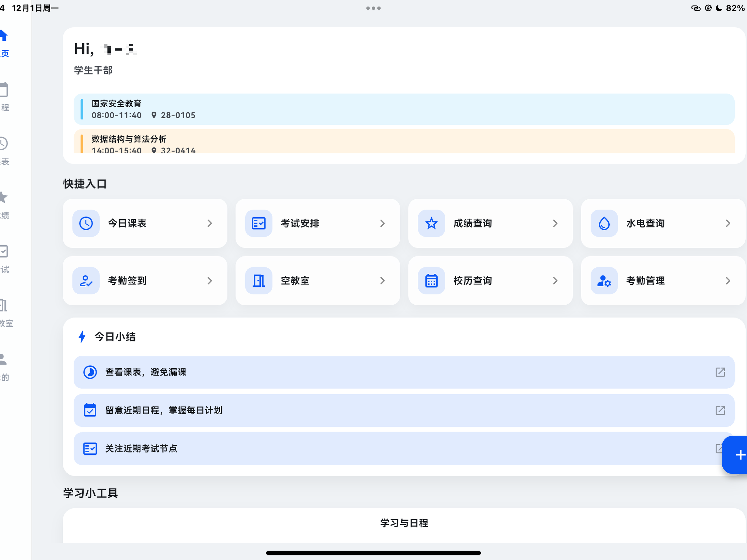Image resolution: width=747 pixels, height=560 pixels.
Task: Click the 成绩查询 star icon
Action: pyautogui.click(x=431, y=223)
